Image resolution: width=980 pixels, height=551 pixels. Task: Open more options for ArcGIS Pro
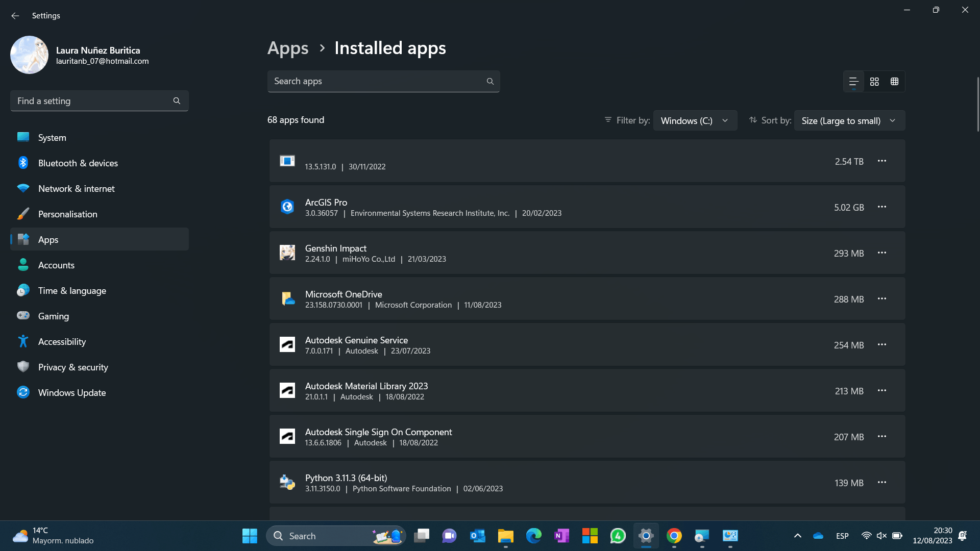coord(881,207)
